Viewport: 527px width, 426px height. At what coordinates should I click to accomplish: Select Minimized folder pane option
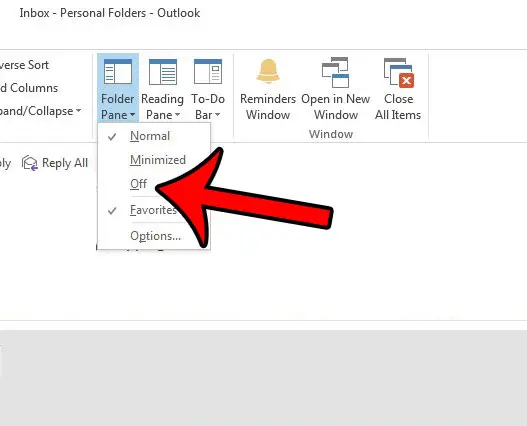click(x=154, y=160)
